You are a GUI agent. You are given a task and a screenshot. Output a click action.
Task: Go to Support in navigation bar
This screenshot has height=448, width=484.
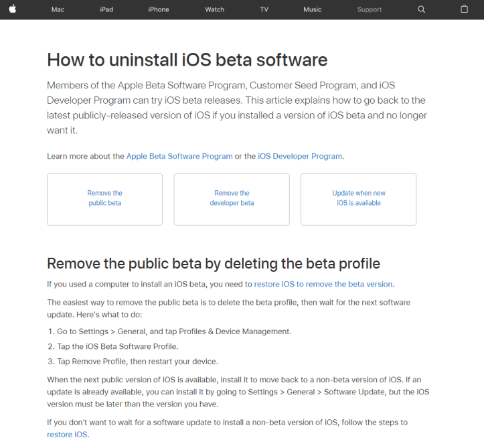[x=369, y=9]
